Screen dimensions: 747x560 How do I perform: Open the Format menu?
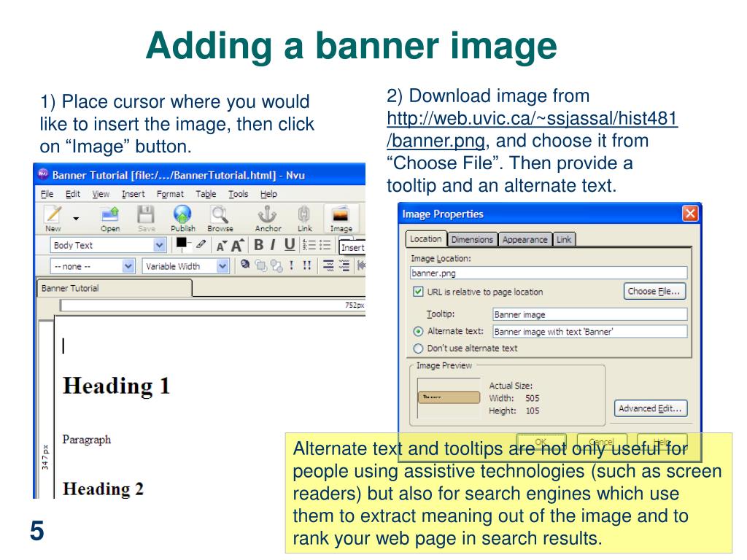(170, 194)
